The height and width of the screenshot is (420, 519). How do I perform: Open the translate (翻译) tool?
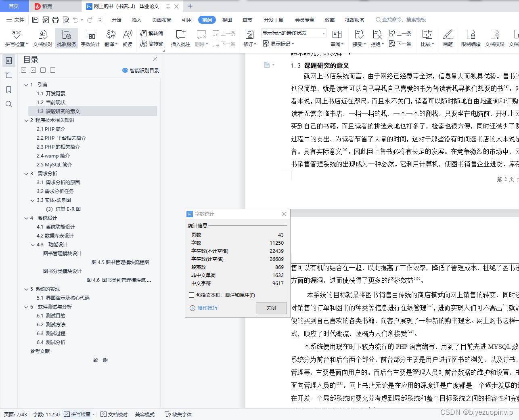point(111,38)
